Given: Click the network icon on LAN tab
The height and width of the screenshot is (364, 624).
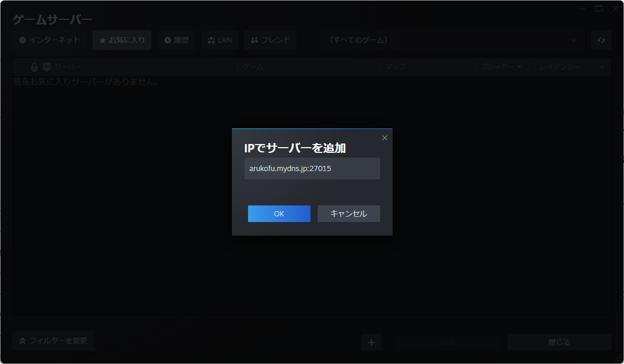Looking at the screenshot, I should coord(211,40).
